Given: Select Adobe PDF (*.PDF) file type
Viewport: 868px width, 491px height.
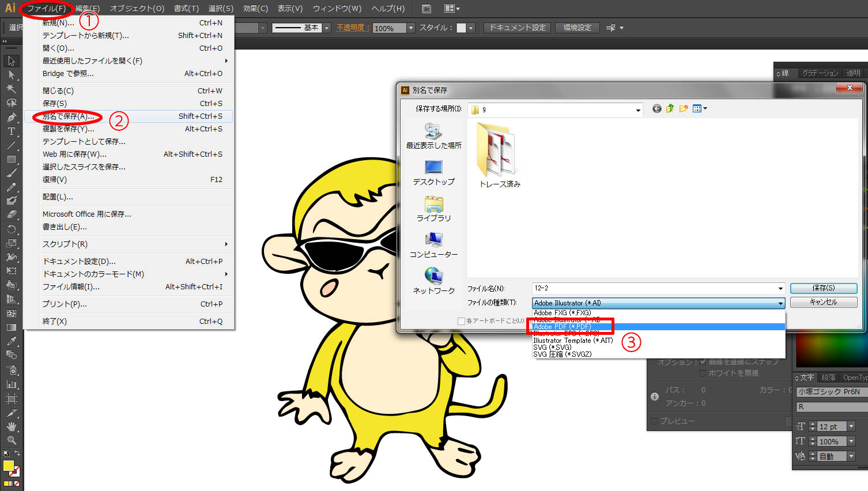Looking at the screenshot, I should 658,327.
